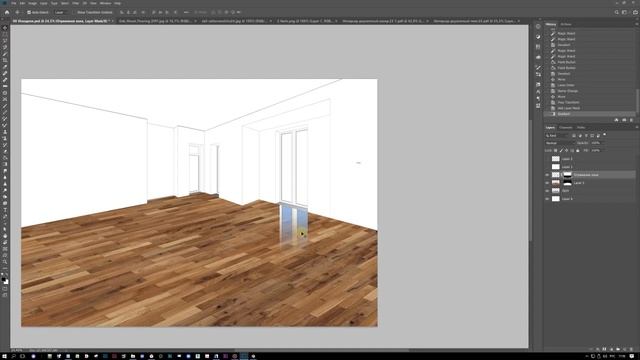Hide the bottom layer in Layers panel
The width and height of the screenshot is (640, 360).
point(547,199)
